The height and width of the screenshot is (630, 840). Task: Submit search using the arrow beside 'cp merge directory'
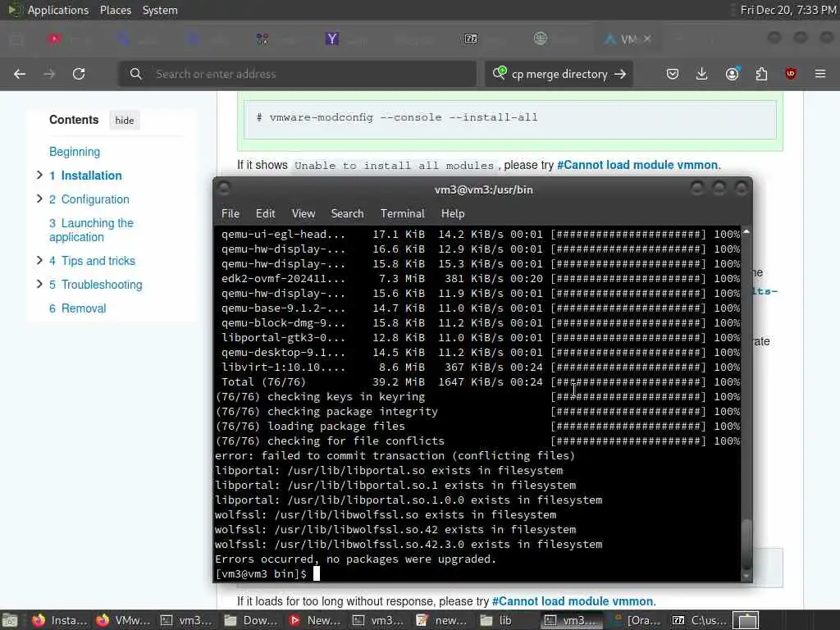[620, 74]
